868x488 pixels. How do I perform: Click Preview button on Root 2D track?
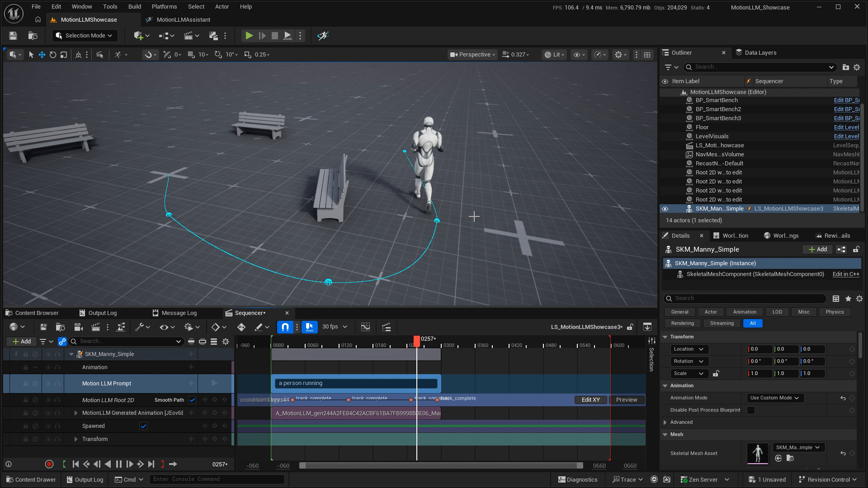627,400
